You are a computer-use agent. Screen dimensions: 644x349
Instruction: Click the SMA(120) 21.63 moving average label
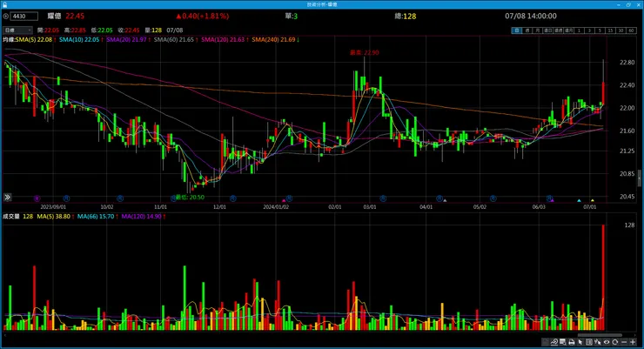point(225,39)
